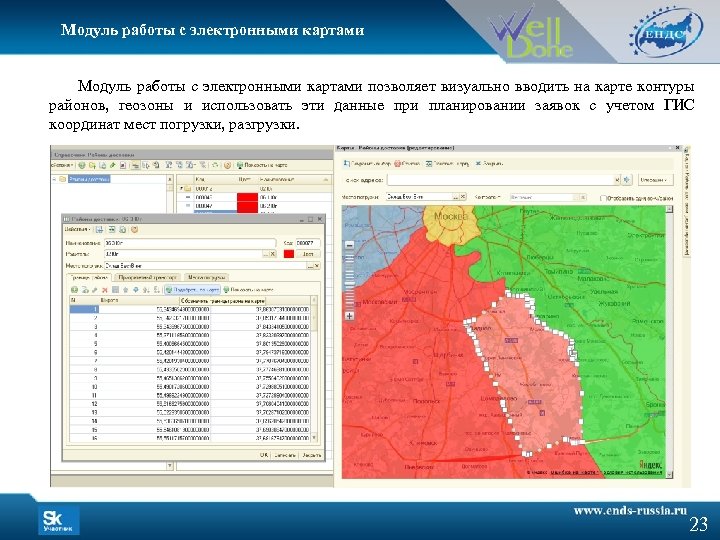Click 'Закрыть' in the map window toolbar
Image resolution: width=720 pixels, height=540 pixels.
[489, 163]
